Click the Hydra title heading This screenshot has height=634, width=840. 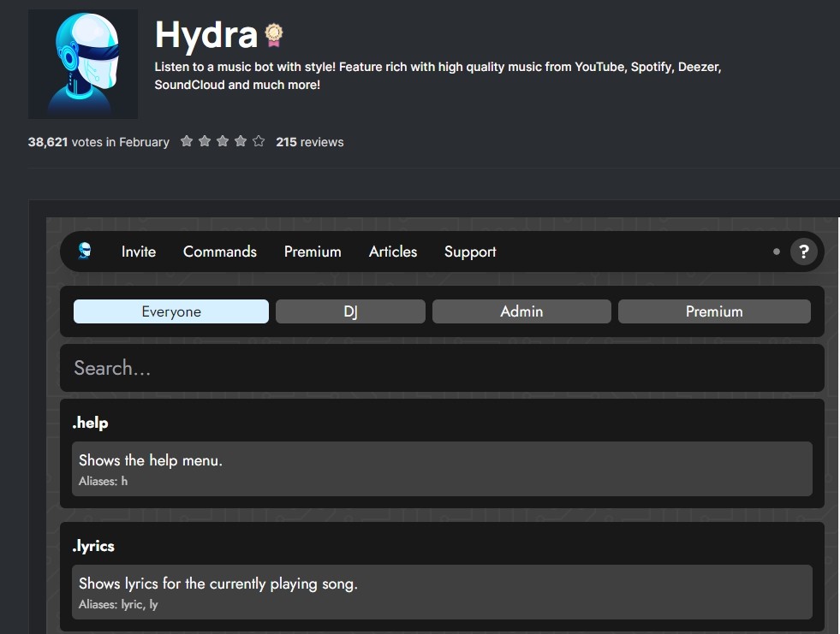point(206,35)
